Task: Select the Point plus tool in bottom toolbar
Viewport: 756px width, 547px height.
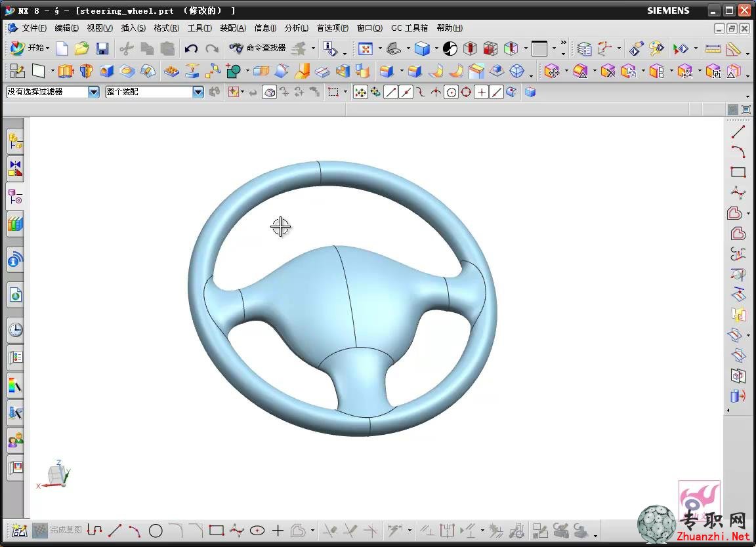Action: 278,531
